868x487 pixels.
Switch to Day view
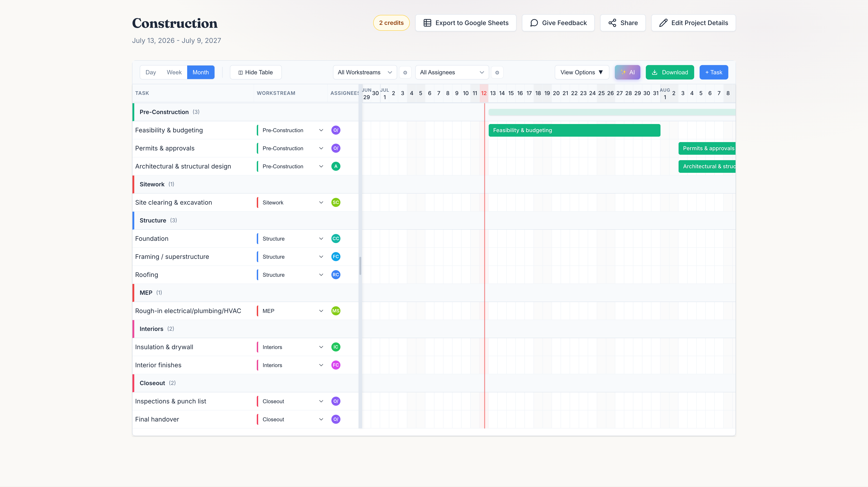click(x=151, y=73)
